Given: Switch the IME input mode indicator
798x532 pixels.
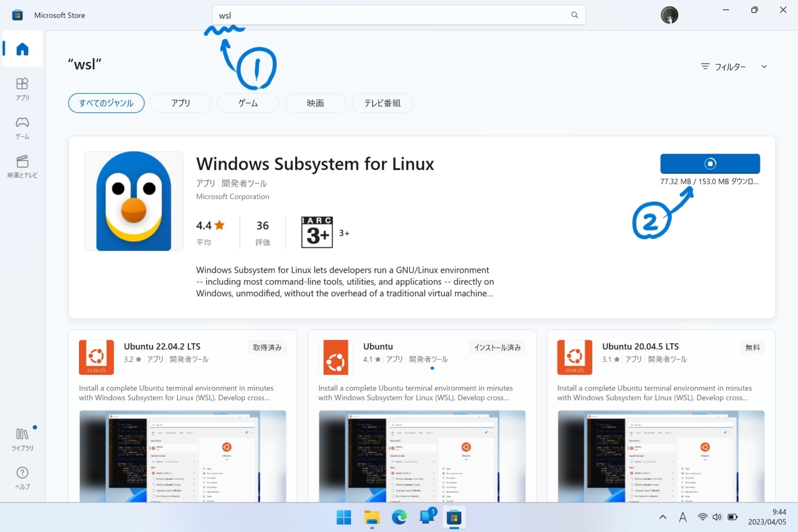Looking at the screenshot, I should click(x=683, y=517).
